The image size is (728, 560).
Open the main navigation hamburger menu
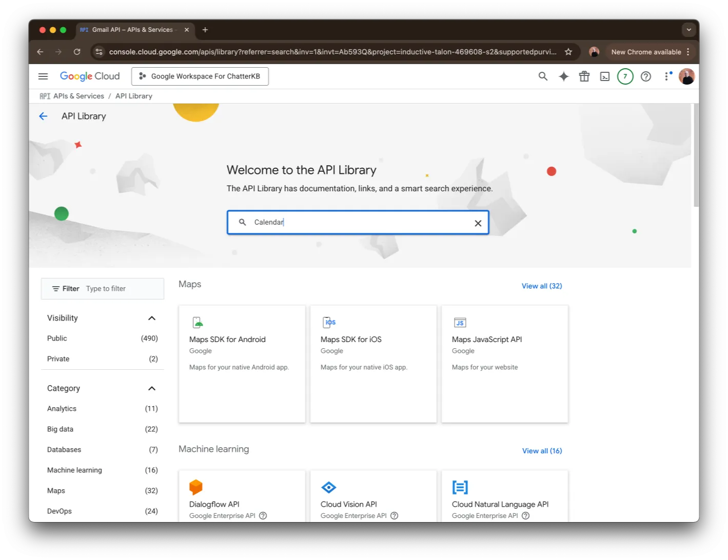43,76
